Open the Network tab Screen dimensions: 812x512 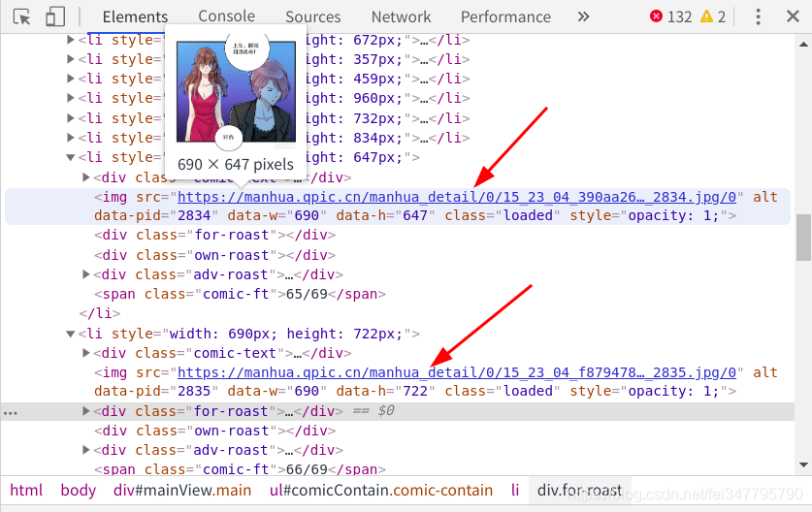[401, 16]
